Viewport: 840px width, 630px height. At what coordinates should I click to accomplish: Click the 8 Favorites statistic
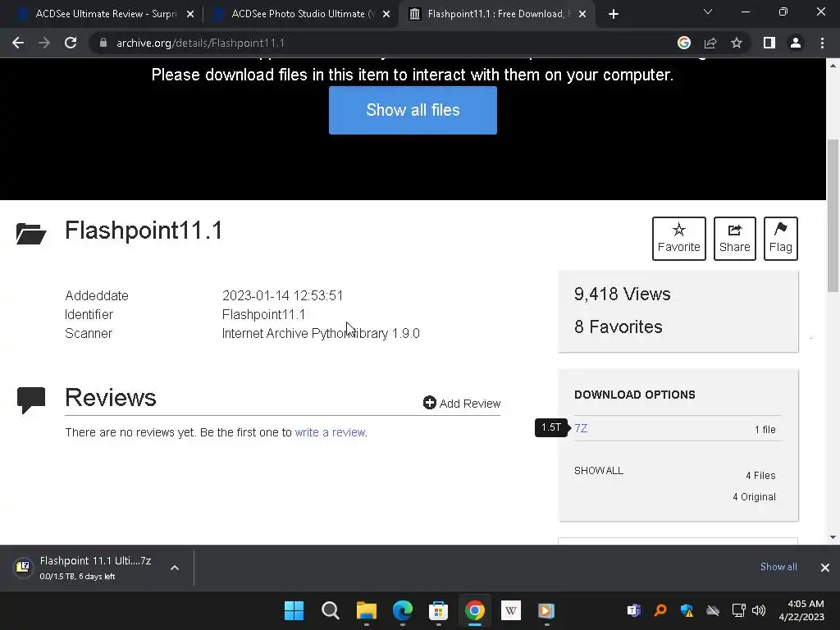pyautogui.click(x=619, y=326)
